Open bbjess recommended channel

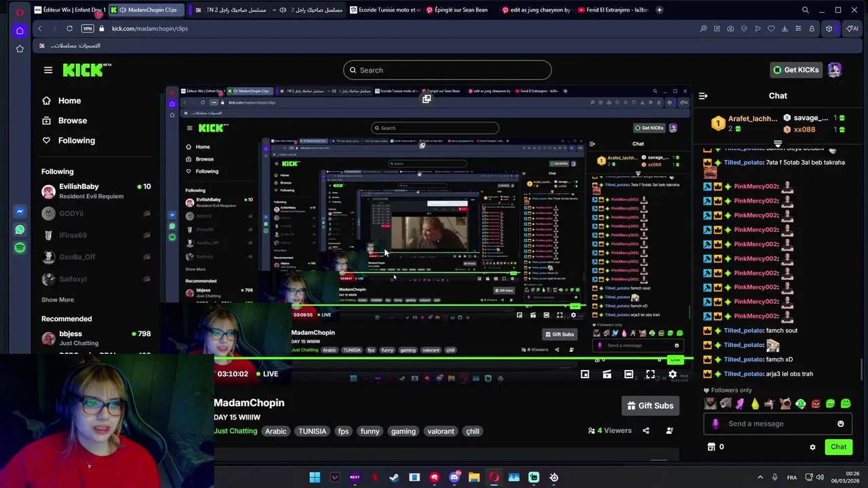tap(96, 338)
